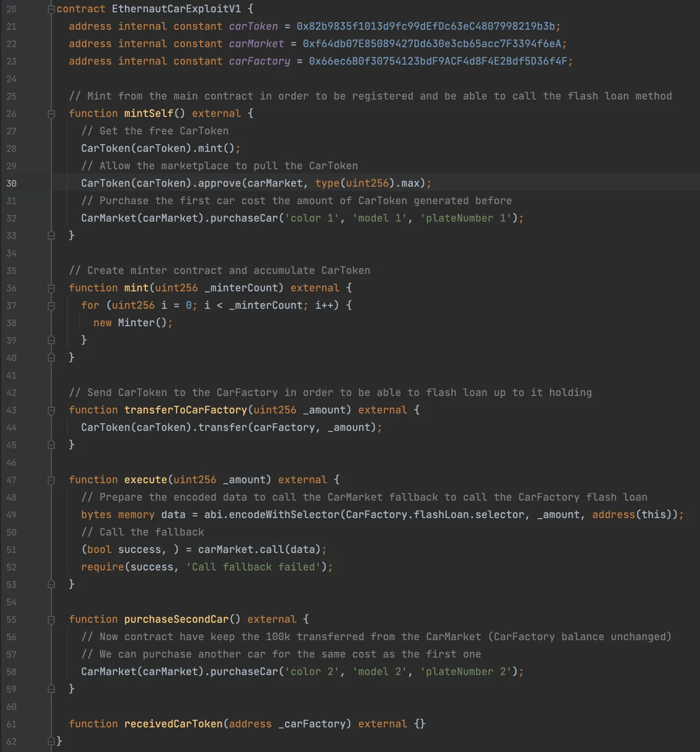Click 'CarToken(carToken).mint();' statement
Image resolution: width=700 pixels, height=752 pixels.
coord(161,148)
